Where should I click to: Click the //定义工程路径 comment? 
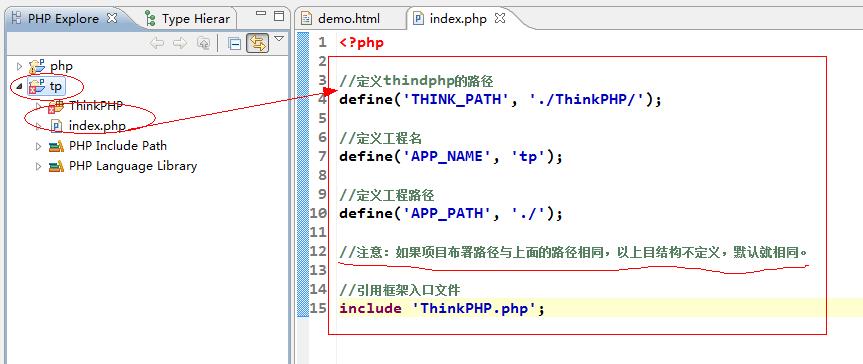pyautogui.click(x=387, y=195)
